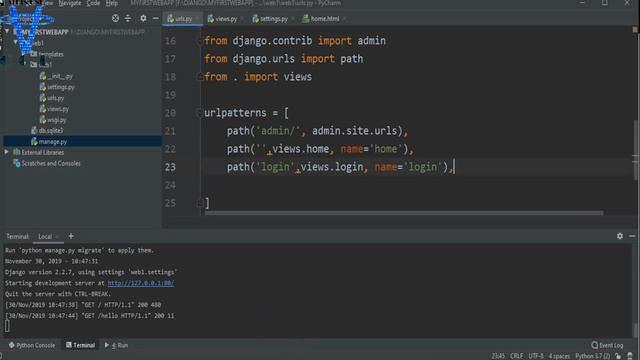Open the Event Log

click(607, 345)
